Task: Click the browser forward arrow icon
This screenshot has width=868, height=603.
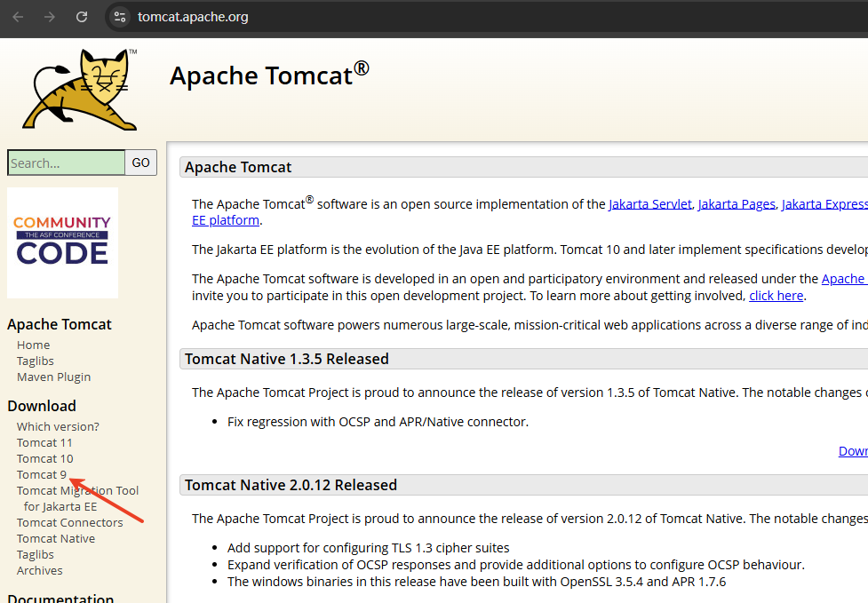Action: (x=50, y=17)
